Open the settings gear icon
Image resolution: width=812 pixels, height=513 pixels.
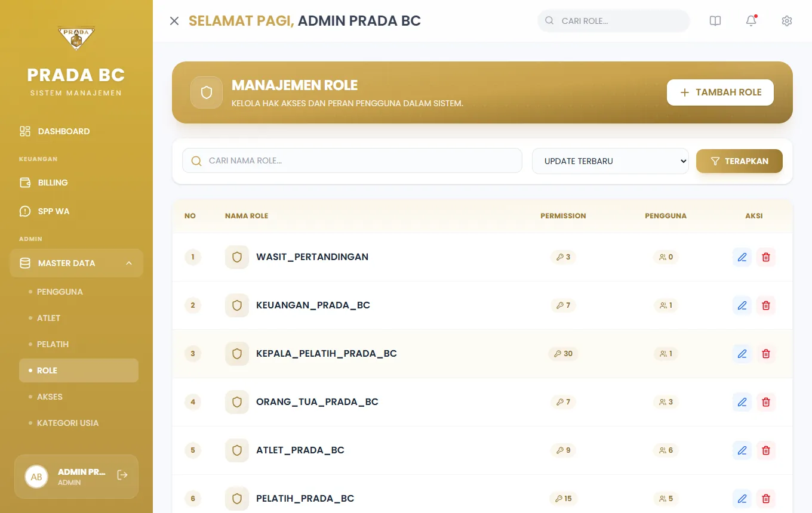[x=787, y=21]
